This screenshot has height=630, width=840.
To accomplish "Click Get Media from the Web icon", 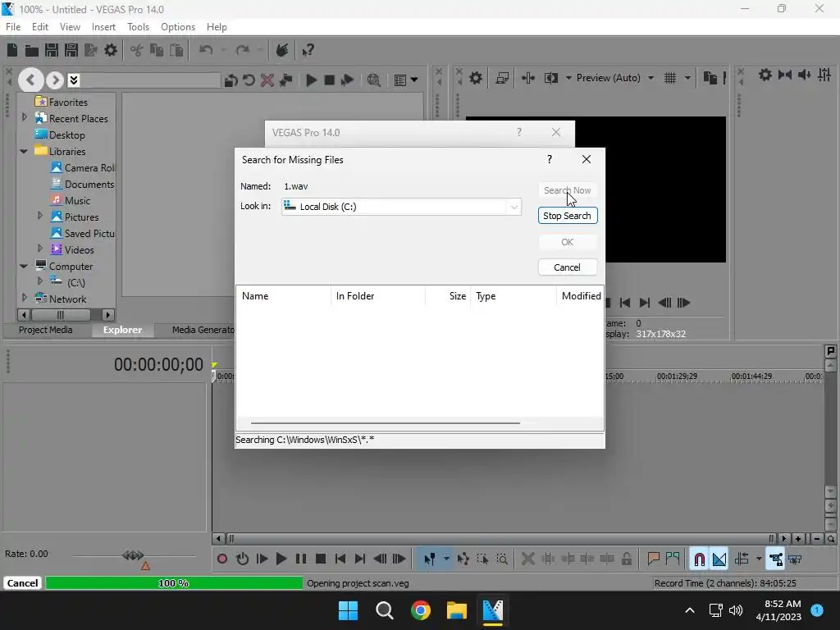I will pos(374,80).
